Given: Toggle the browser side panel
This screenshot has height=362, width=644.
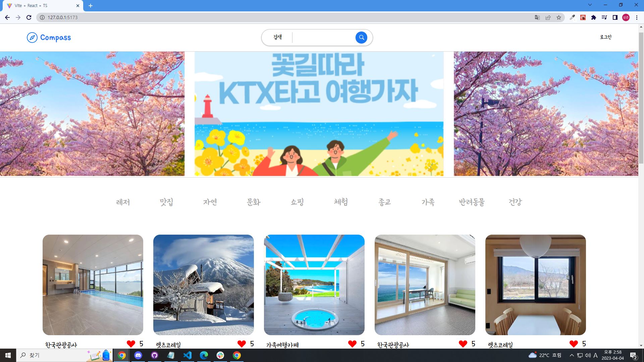Looking at the screenshot, I should (615, 17).
